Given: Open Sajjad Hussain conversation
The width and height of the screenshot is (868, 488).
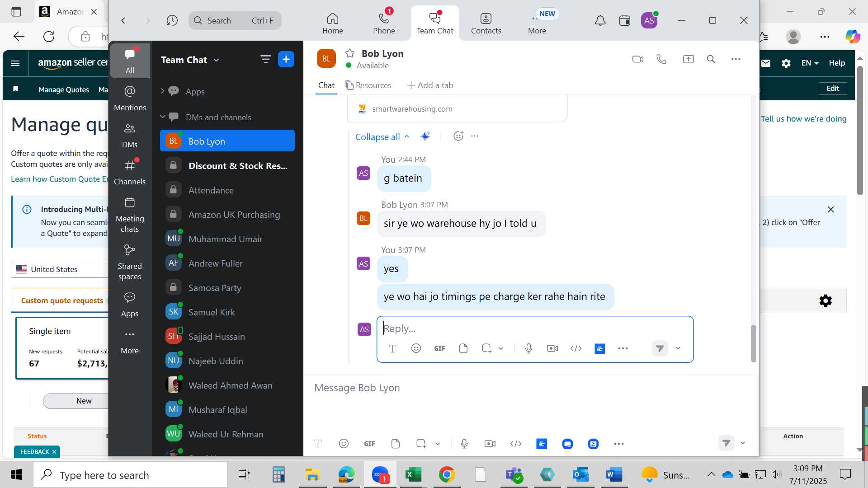Looking at the screenshot, I should [227, 336].
